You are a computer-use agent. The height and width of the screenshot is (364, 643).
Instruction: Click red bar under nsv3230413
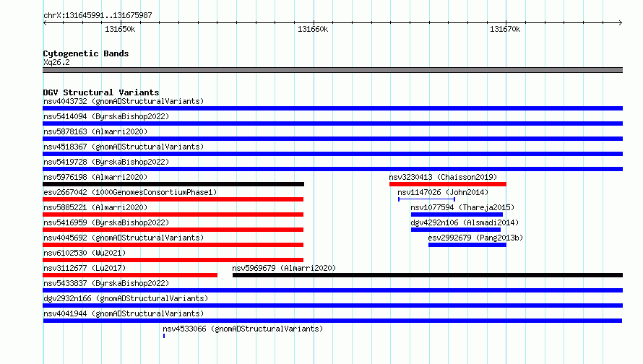pyautogui.click(x=448, y=184)
